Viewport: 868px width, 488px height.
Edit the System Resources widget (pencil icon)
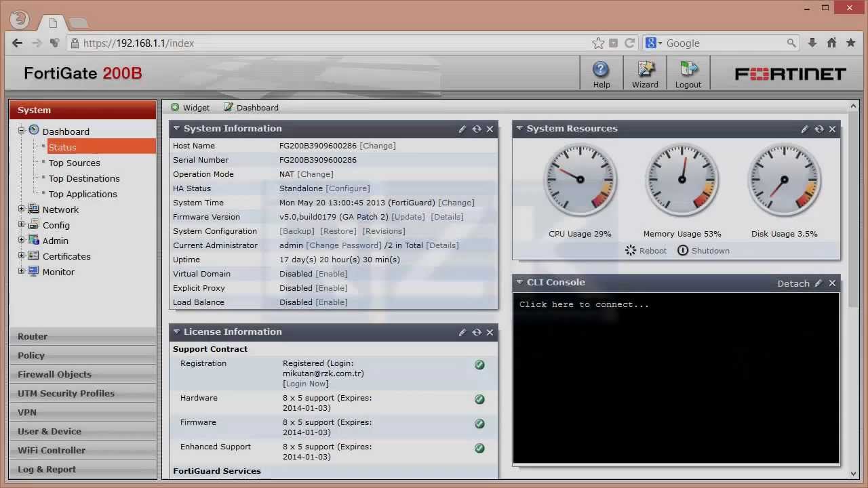pyautogui.click(x=805, y=129)
